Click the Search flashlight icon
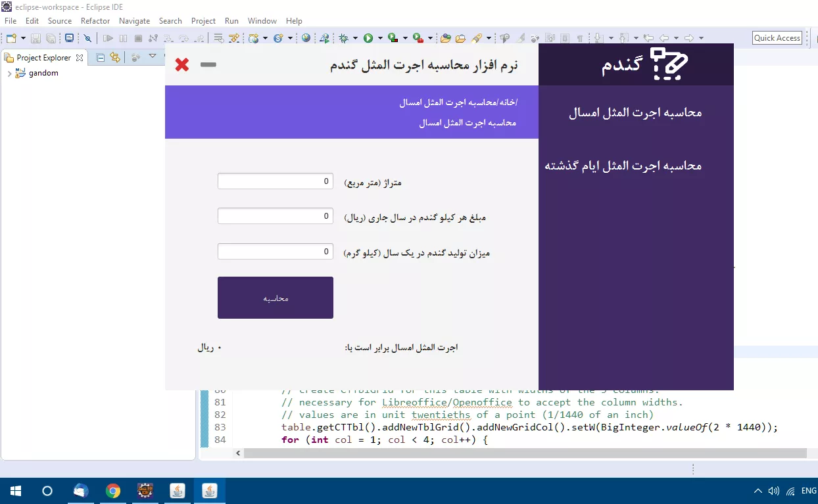Viewport: 818px width, 504px height. (x=477, y=38)
